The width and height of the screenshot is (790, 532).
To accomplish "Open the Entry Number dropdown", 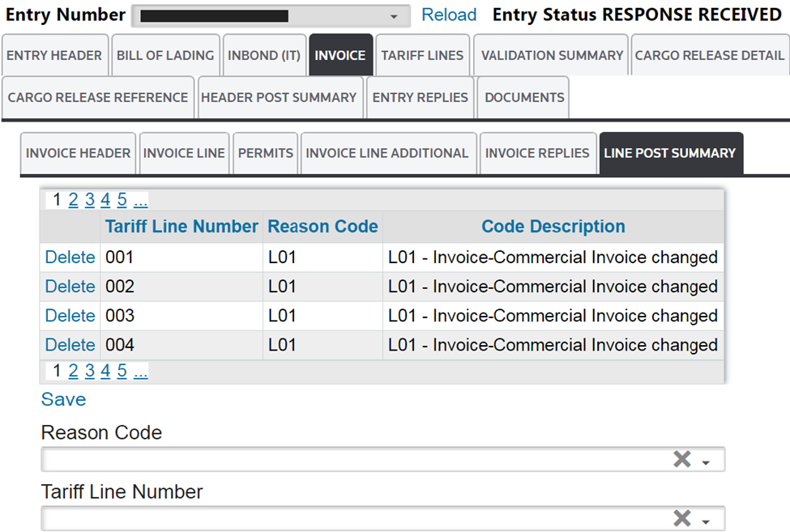I will 394,16.
